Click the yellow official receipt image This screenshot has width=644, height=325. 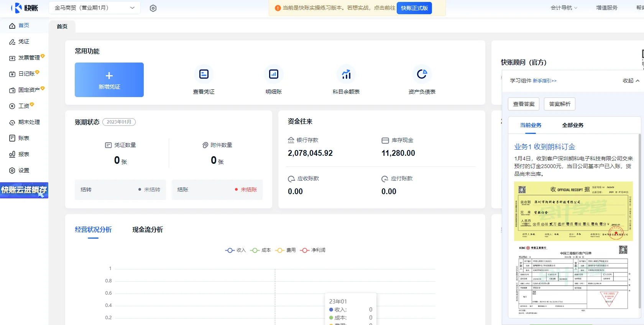(573, 211)
